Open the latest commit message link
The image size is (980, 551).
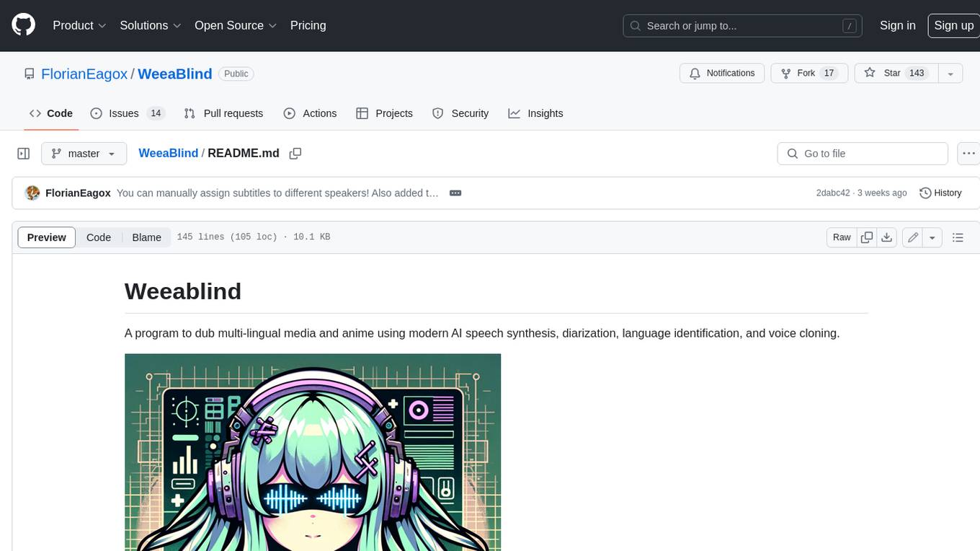(x=277, y=193)
